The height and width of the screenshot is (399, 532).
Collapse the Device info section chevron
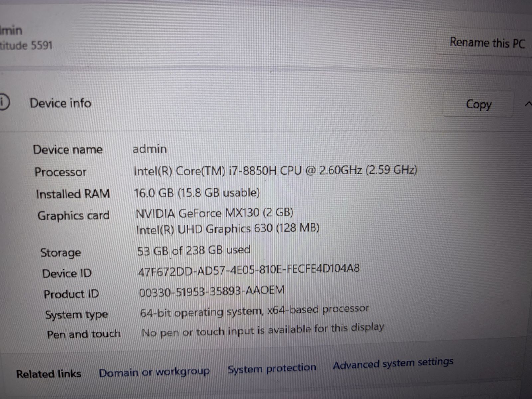pos(528,104)
